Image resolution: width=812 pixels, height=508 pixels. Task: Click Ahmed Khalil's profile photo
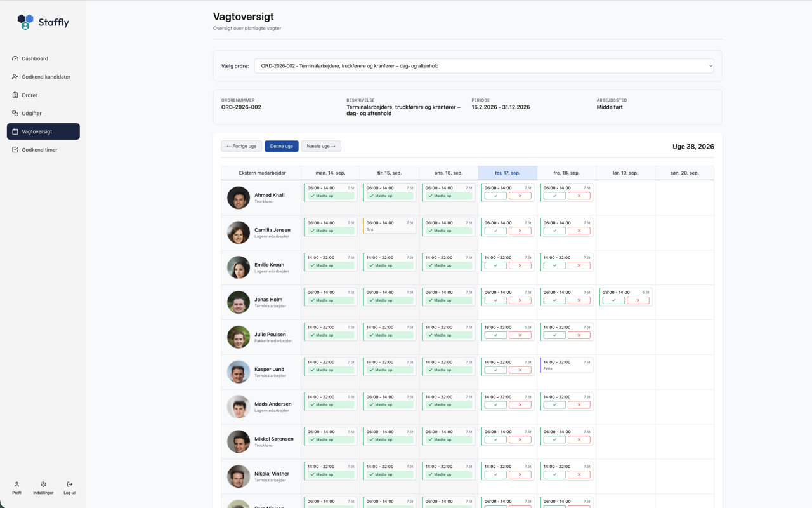[x=239, y=197]
